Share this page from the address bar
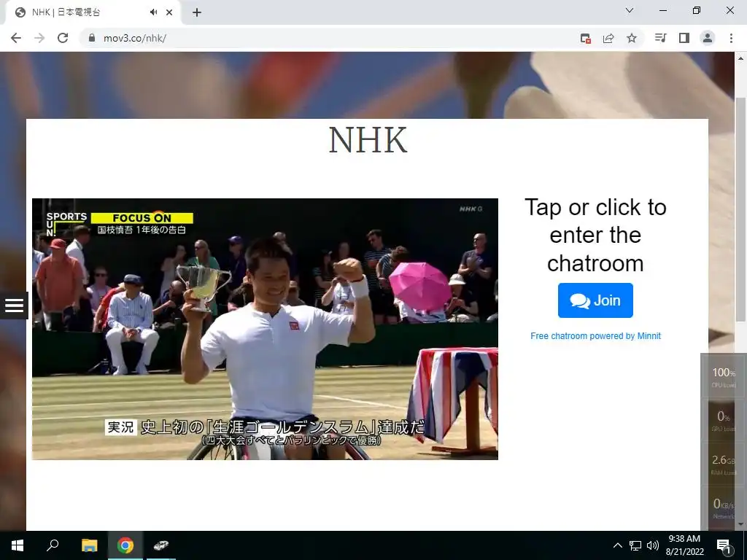The height and width of the screenshot is (560, 747). coord(608,38)
